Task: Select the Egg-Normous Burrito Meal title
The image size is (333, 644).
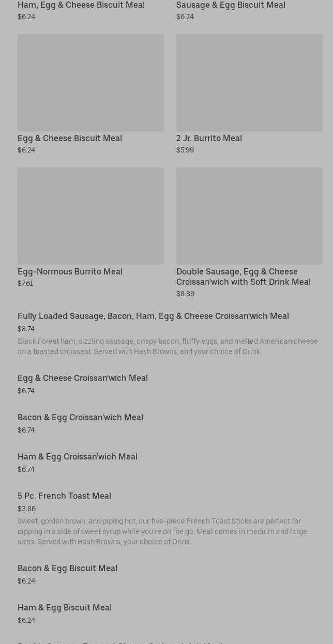Action: pyautogui.click(x=70, y=271)
